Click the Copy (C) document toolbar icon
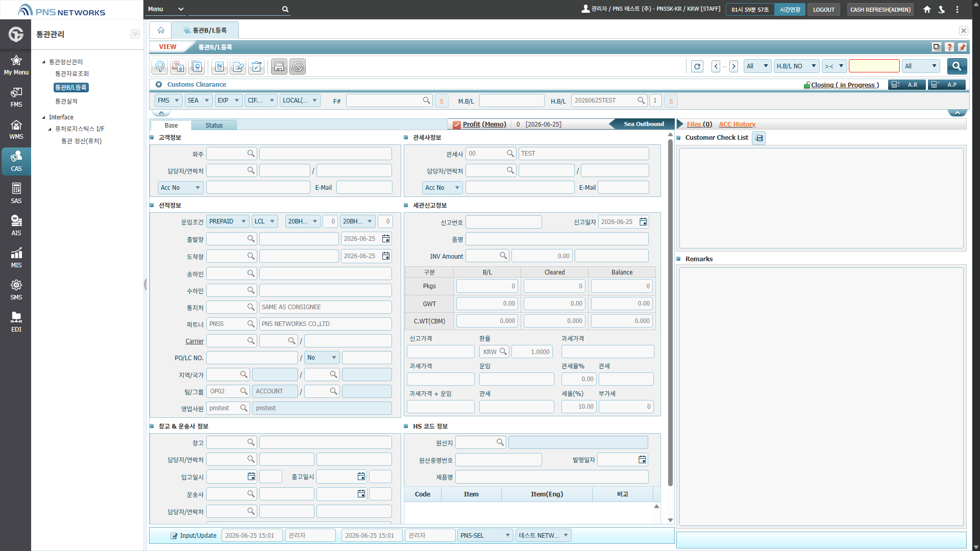Image resolution: width=980 pixels, height=551 pixels. [197, 66]
